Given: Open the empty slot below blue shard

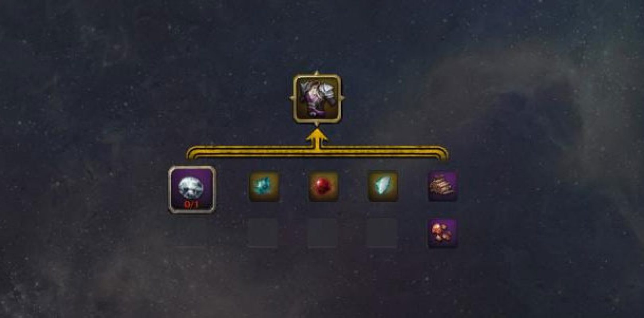Looking at the screenshot, I should (382, 233).
